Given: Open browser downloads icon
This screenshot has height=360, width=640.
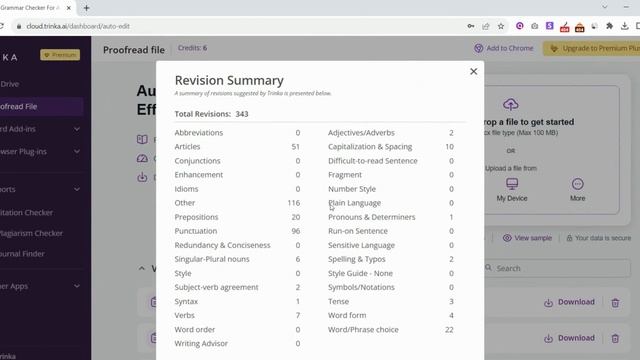Looking at the screenshot, I should 624,26.
